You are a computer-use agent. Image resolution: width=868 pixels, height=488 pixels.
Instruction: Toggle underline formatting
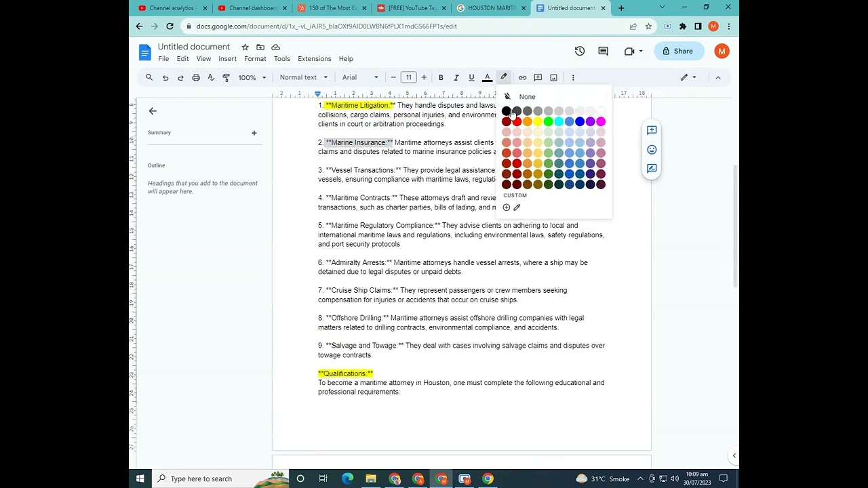(x=471, y=77)
